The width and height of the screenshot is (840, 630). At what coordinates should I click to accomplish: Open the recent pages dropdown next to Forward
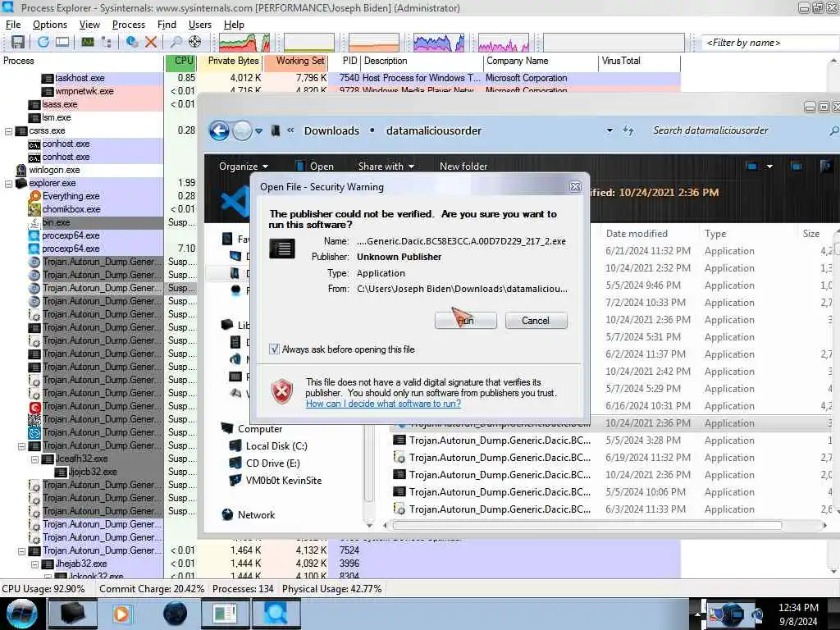click(258, 130)
